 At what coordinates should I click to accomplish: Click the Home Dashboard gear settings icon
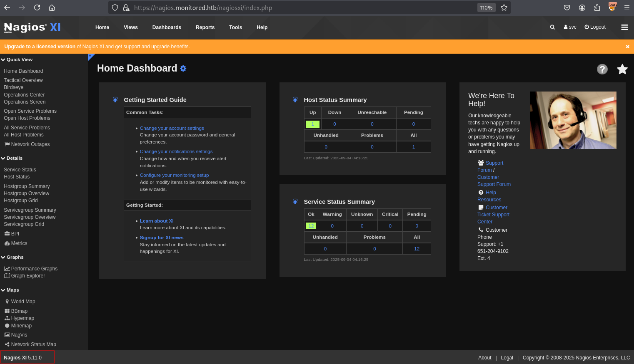click(x=183, y=69)
